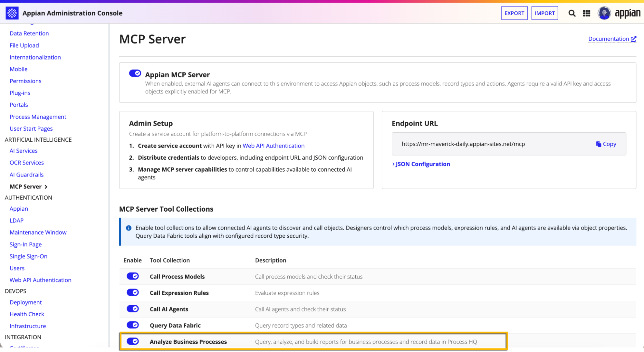Click the endpoint URL field
The image size is (644, 352).
point(509,144)
